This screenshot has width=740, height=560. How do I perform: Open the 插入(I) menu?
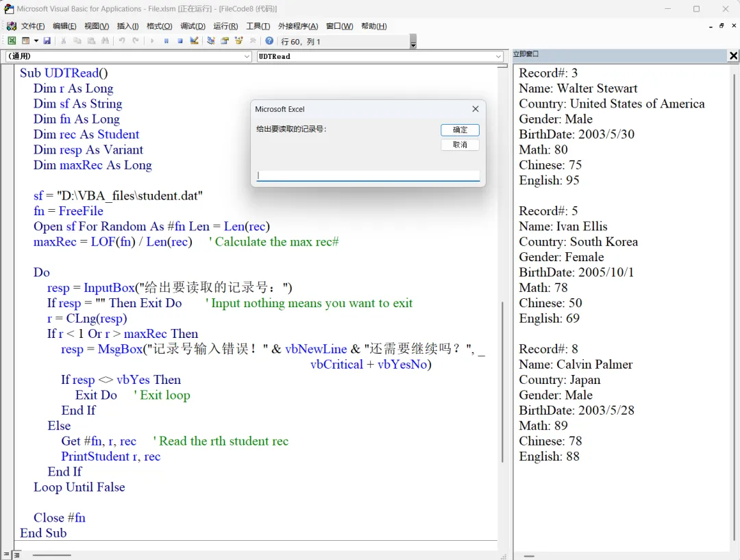coord(128,26)
